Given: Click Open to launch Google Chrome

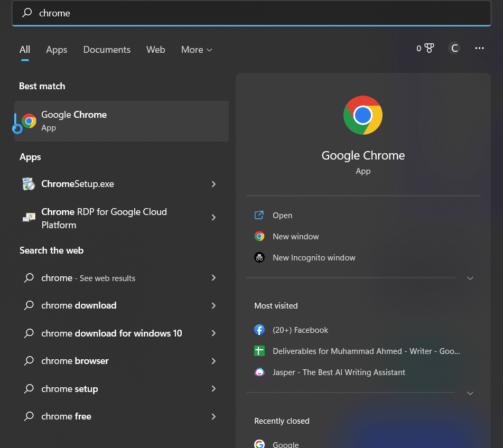Looking at the screenshot, I should (282, 216).
